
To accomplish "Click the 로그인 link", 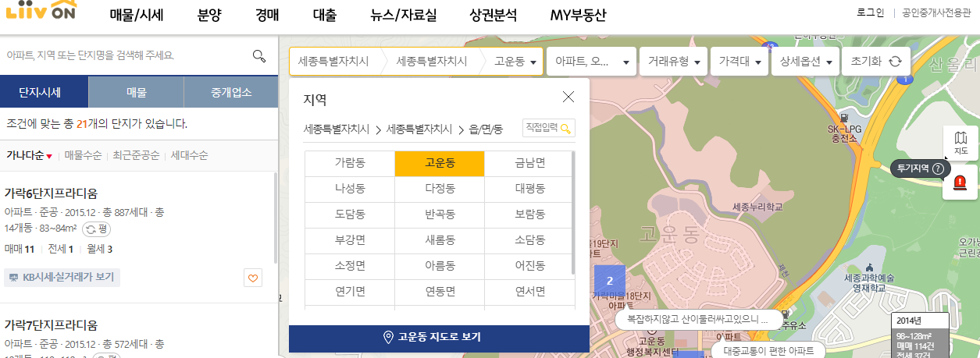I will pyautogui.click(x=870, y=12).
